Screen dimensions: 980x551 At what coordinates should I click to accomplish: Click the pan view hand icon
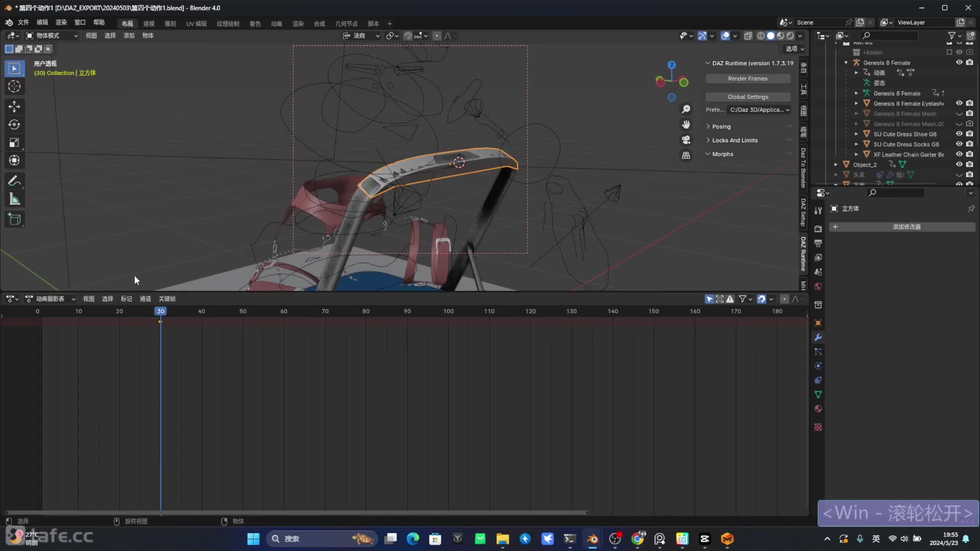(686, 124)
